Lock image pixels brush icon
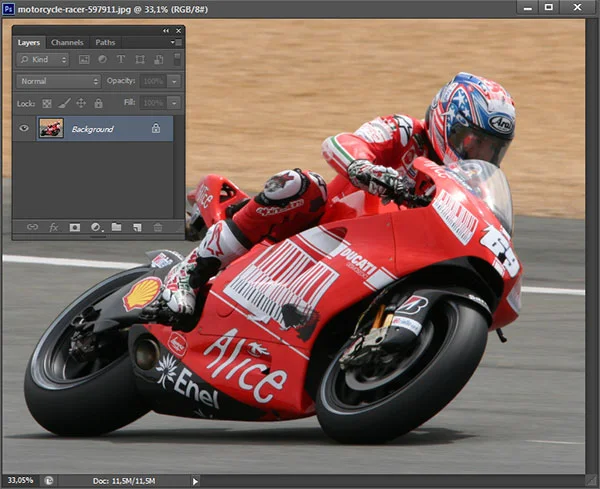The image size is (600, 489). tap(64, 103)
